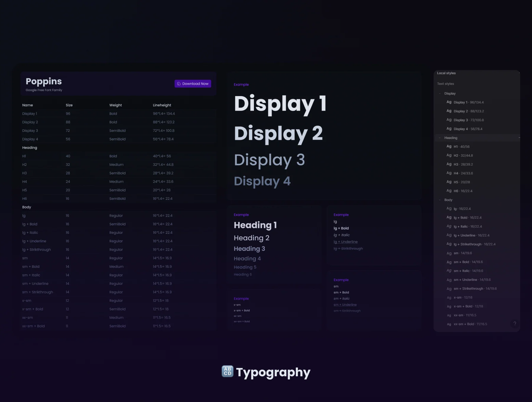Click the Ag preview icon for Display 2 style
The width and height of the screenshot is (532, 402).
click(x=449, y=111)
